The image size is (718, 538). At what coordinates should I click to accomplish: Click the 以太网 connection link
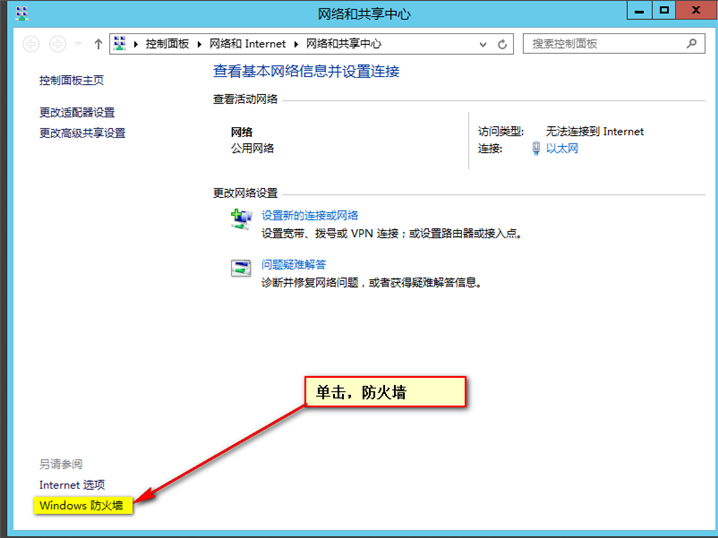pos(562,148)
